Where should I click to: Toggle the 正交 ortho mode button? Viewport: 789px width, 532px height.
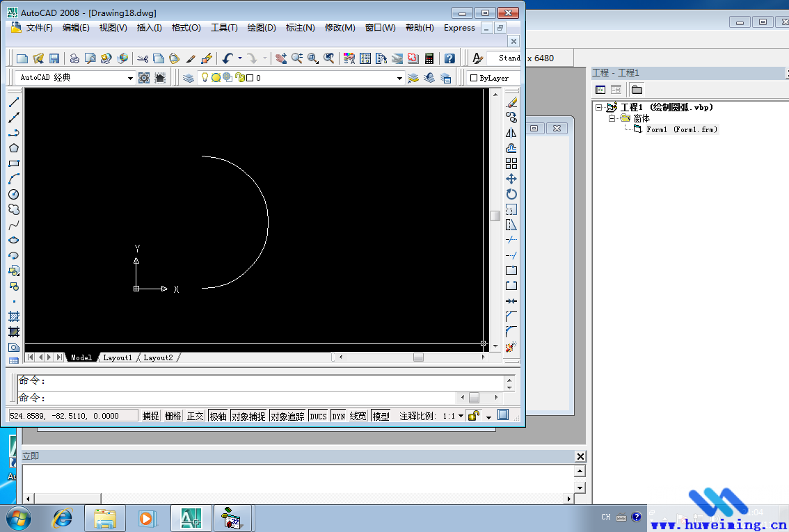click(x=196, y=416)
